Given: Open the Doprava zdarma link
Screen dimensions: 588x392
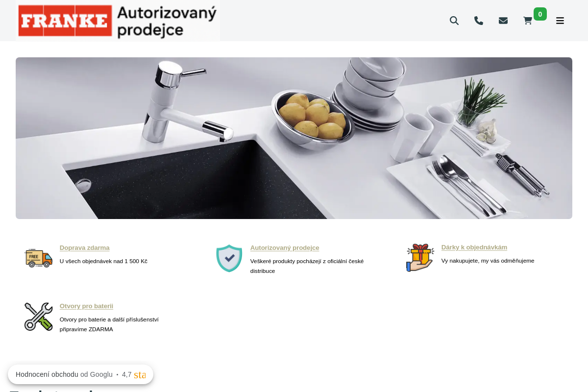Looking at the screenshot, I should [85, 248].
